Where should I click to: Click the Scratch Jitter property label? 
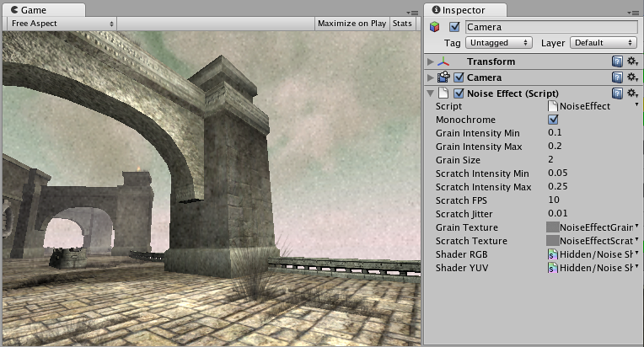point(464,214)
